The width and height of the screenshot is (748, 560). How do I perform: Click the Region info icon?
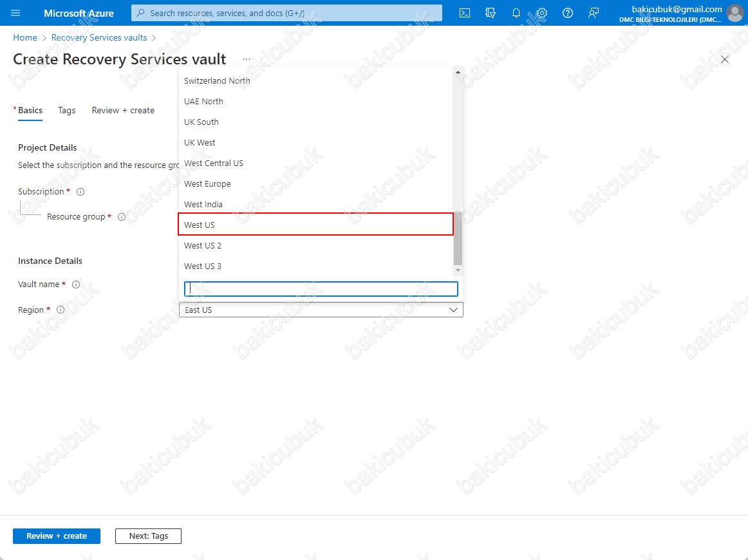point(61,310)
